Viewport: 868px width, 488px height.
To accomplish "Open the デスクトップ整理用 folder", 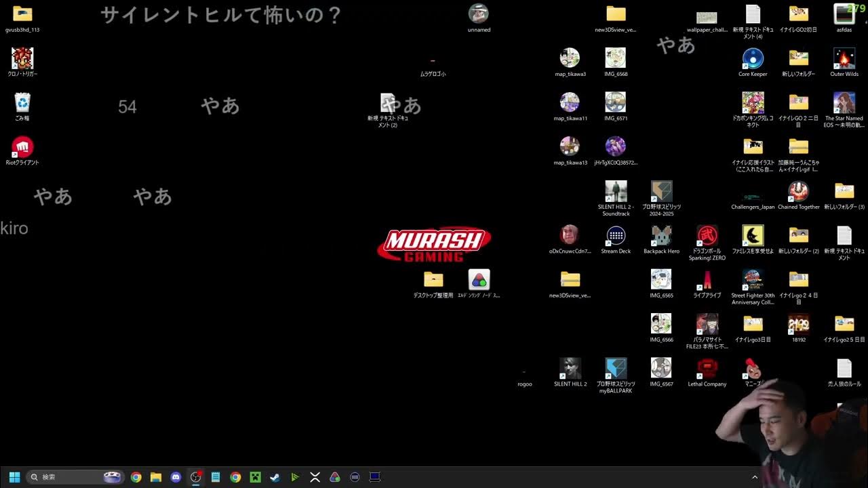I will pyautogui.click(x=433, y=279).
